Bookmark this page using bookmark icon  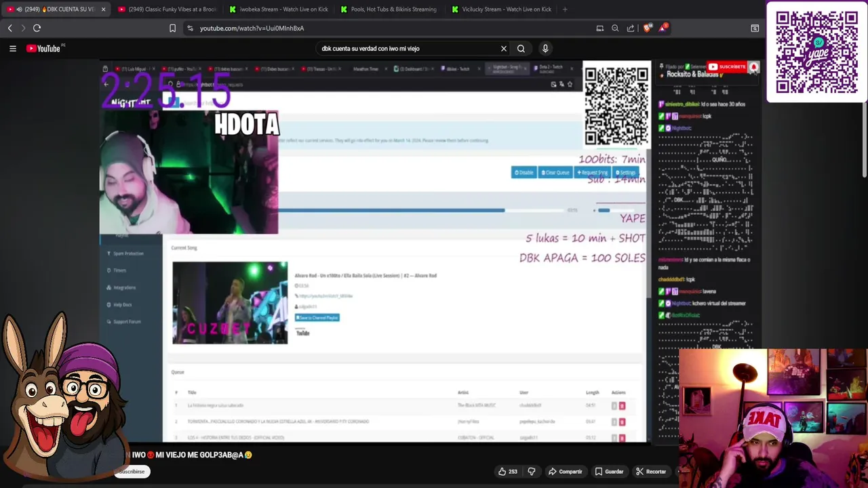pos(172,28)
